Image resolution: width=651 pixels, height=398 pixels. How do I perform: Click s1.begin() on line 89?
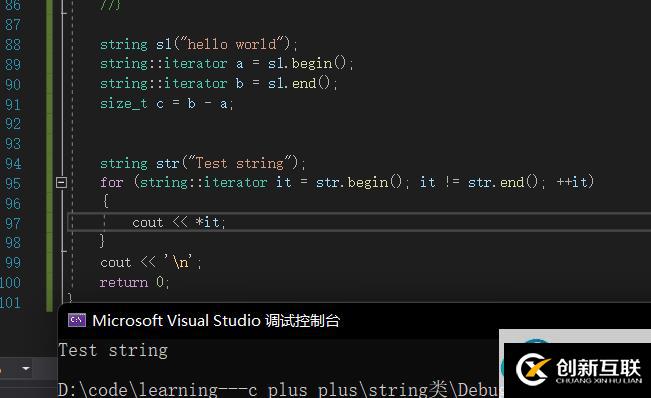[307, 63]
